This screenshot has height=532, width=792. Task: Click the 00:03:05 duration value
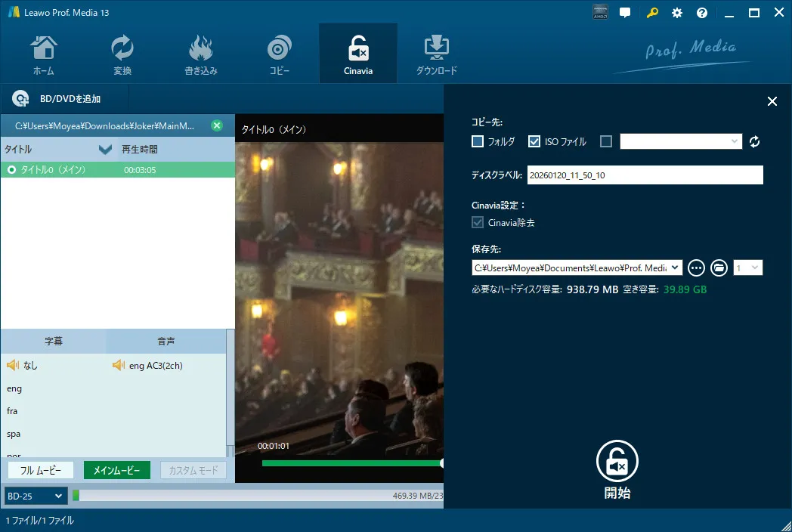140,170
